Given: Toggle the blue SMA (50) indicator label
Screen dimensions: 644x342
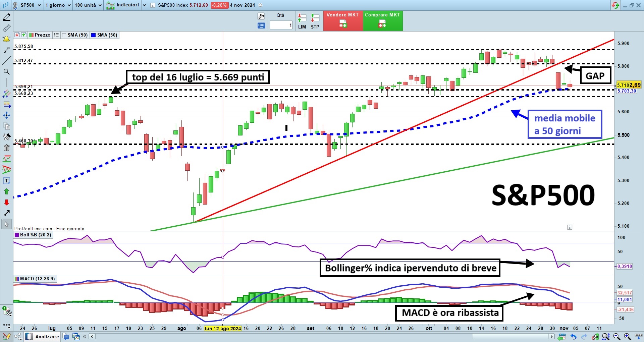Looking at the screenshot, I should coord(105,35).
